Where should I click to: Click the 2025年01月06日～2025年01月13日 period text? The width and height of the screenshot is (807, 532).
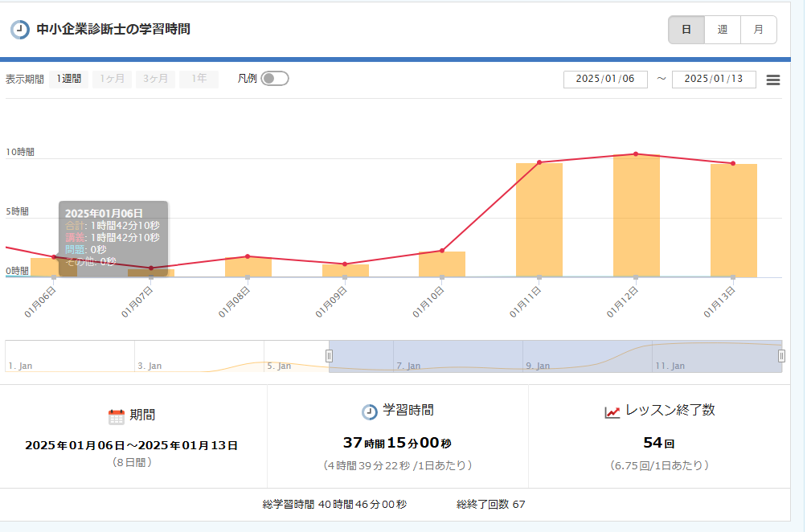pyautogui.click(x=132, y=445)
